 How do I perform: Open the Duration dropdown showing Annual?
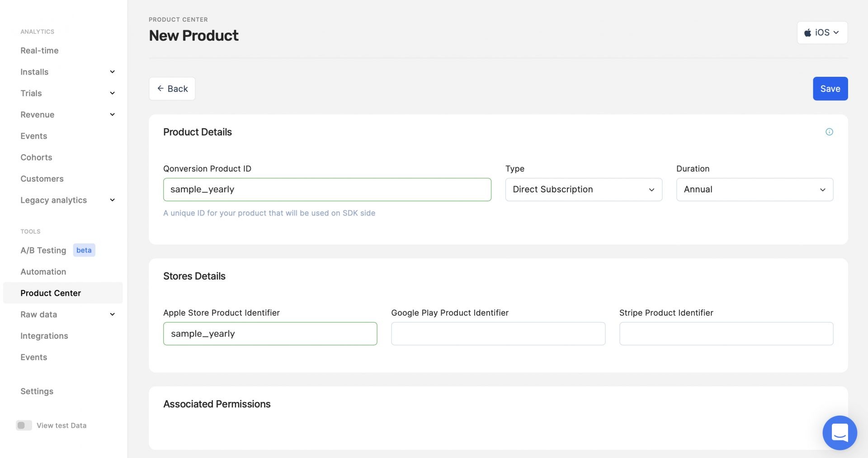click(x=754, y=189)
